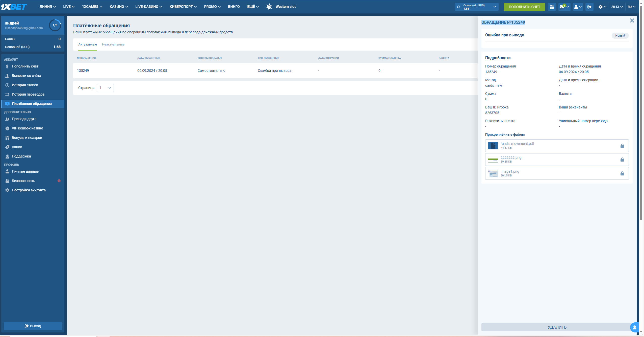
Task: Open the image1.png thumbnail
Action: 493,173
